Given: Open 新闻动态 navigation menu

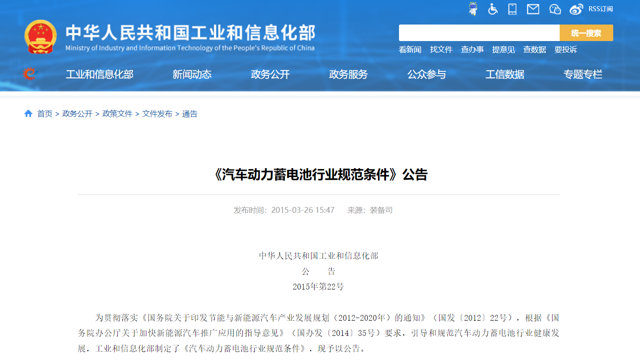Looking at the screenshot, I should [x=192, y=74].
